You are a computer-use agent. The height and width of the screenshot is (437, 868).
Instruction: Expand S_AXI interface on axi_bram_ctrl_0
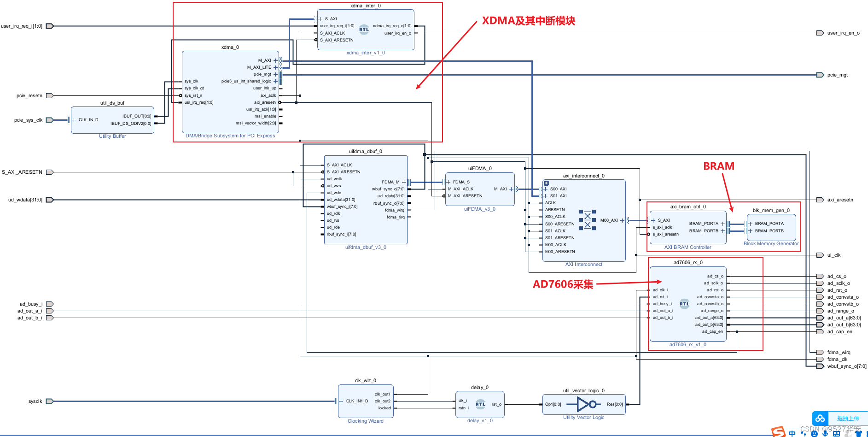653,220
